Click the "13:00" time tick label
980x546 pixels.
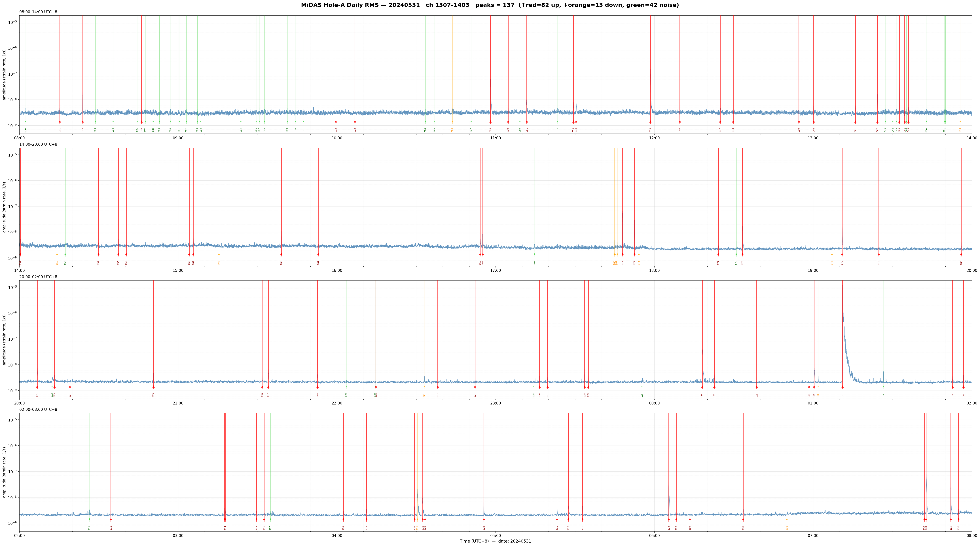tap(813, 138)
